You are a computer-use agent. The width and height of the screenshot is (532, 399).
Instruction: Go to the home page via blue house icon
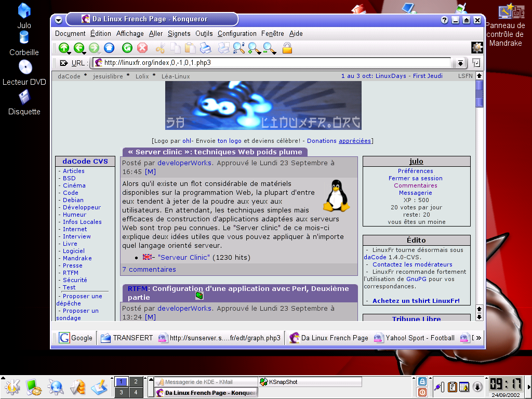(x=109, y=48)
